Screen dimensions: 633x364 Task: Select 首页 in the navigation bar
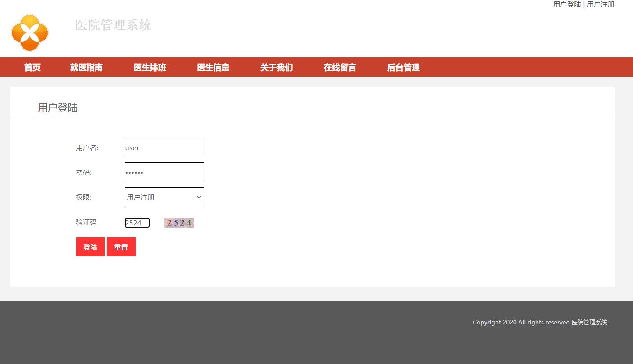click(32, 67)
